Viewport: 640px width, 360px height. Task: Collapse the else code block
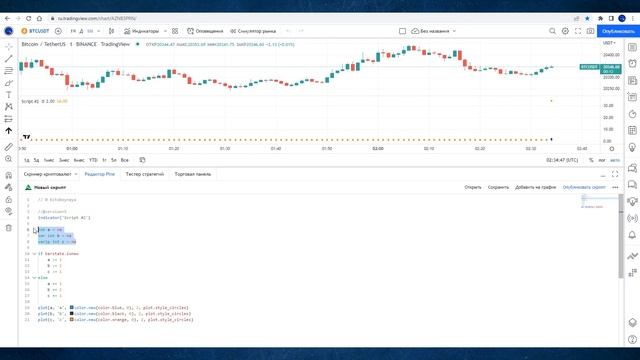(34, 278)
